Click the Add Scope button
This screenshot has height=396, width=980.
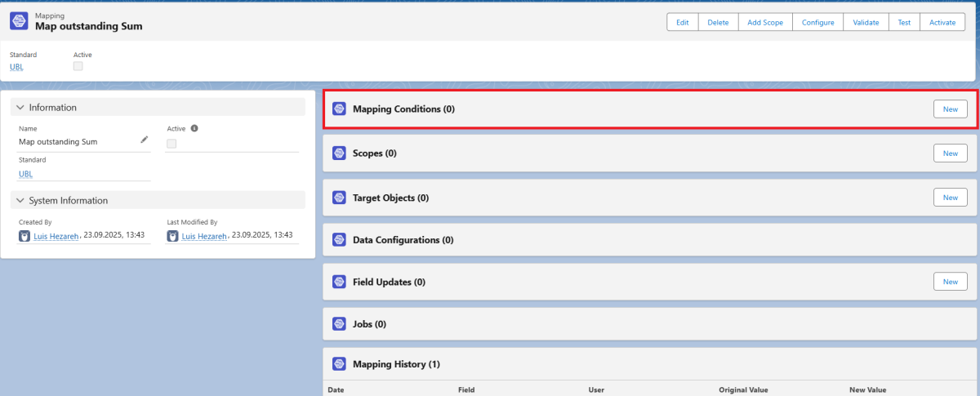pos(764,23)
